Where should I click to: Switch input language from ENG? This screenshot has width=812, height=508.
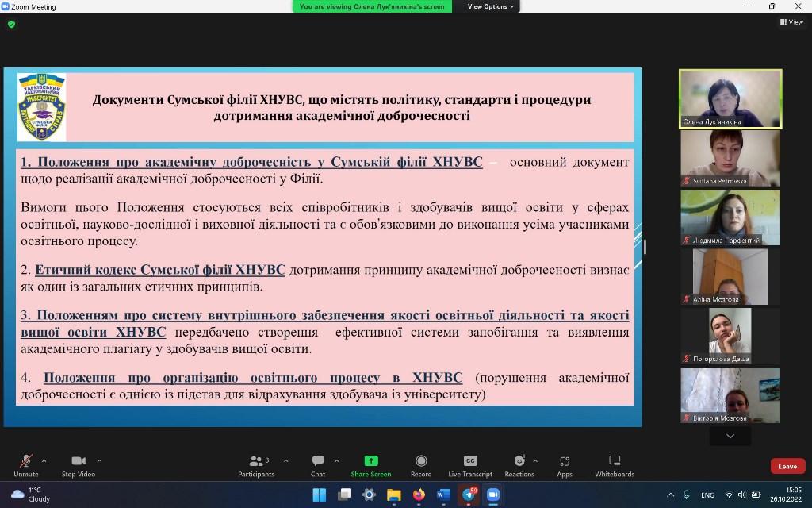coord(707,495)
